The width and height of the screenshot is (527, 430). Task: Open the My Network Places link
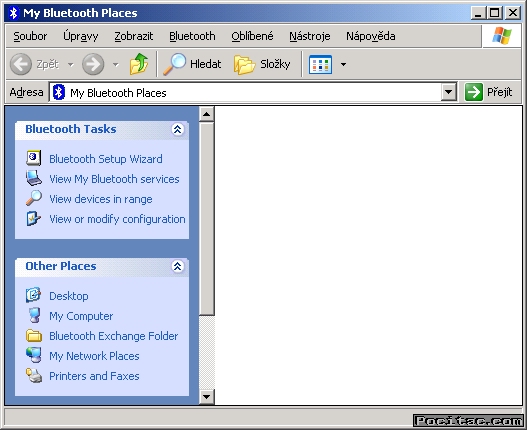click(x=94, y=356)
